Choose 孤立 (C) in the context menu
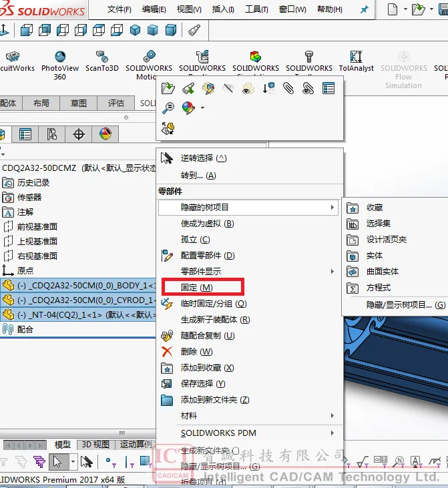Viewport: 448px width, 488px height. (196, 240)
